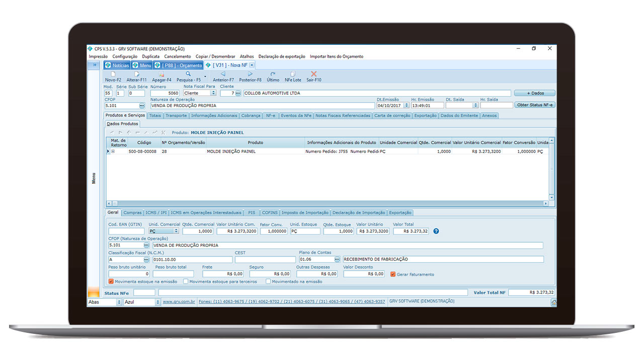This screenshot has width=644, height=362.
Task: Open the www.grv.com.br link
Action: 179,302
